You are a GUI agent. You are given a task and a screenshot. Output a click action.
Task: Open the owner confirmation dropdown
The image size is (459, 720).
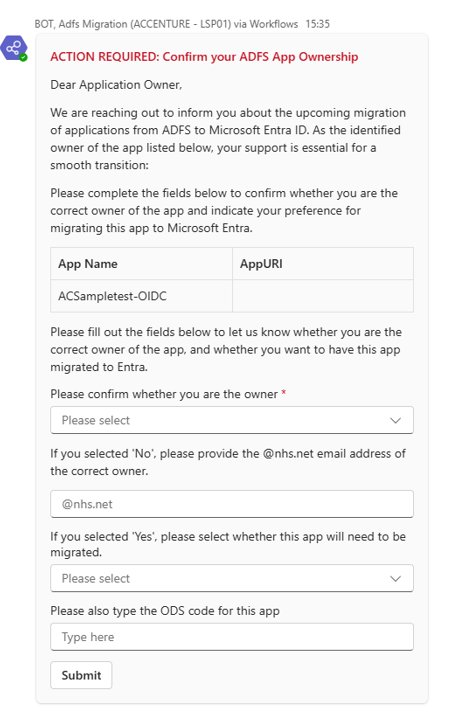pos(232,420)
